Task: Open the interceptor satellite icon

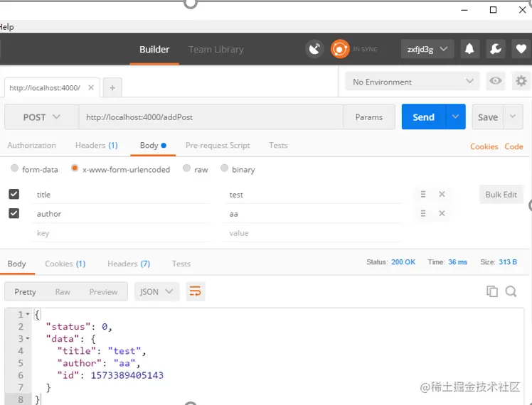Action: 314,49
